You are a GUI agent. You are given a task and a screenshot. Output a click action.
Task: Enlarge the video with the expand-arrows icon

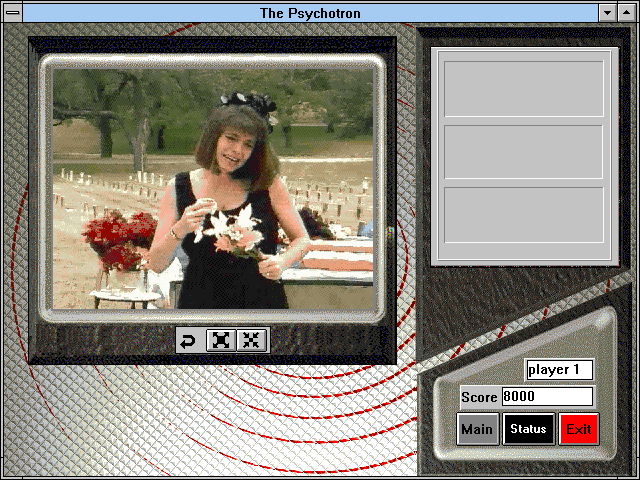pos(221,340)
